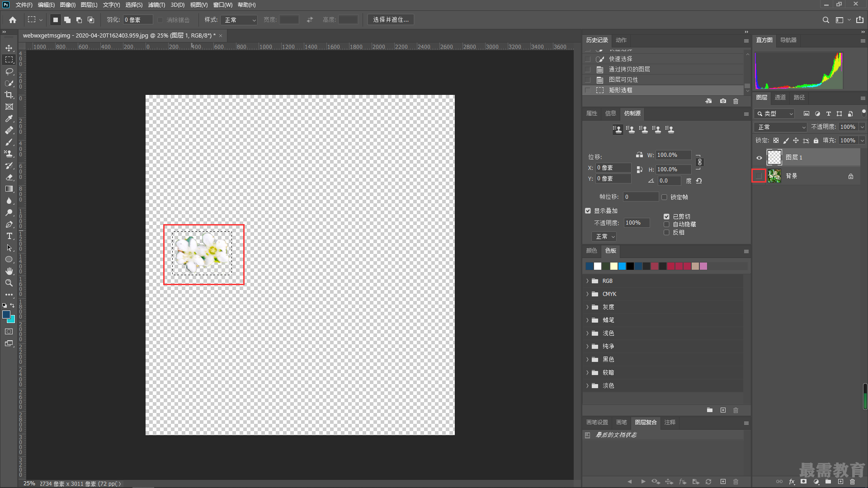The width and height of the screenshot is (868, 488).
Task: Open the layer blend mode dropdown 正常
Action: point(780,127)
